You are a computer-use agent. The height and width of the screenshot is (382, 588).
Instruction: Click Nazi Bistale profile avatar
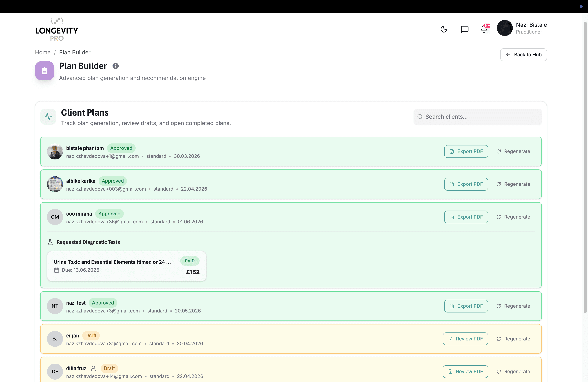click(x=504, y=28)
